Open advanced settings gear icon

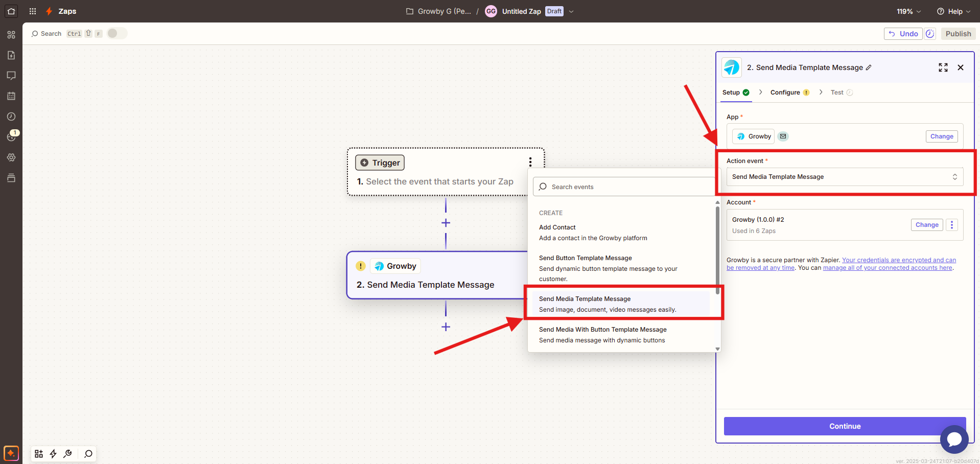click(x=11, y=157)
